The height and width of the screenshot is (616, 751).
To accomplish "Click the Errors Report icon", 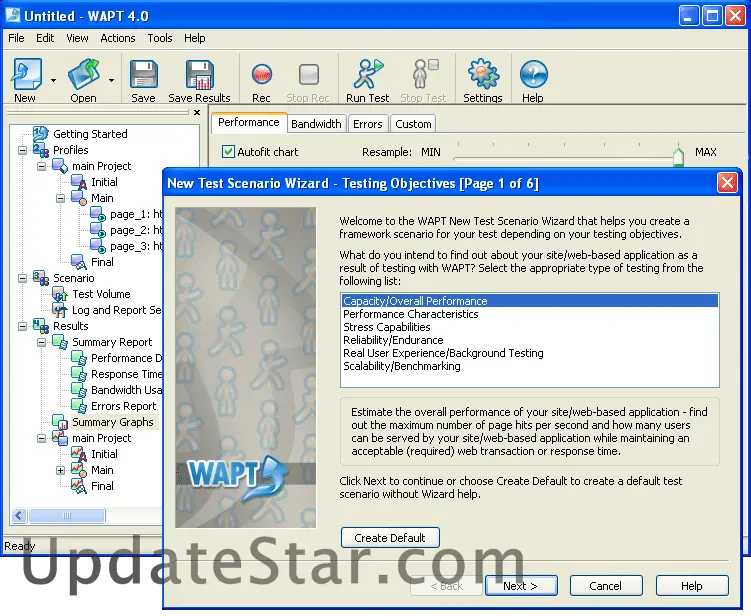I will (x=79, y=406).
